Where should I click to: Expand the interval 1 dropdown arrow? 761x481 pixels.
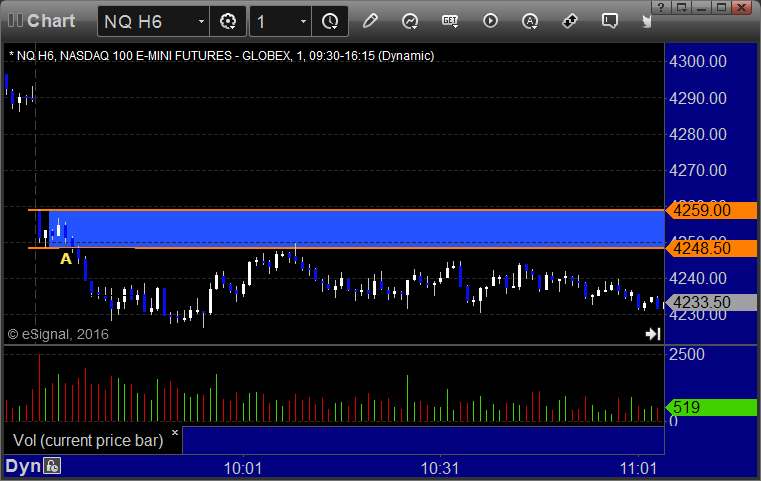pos(303,21)
